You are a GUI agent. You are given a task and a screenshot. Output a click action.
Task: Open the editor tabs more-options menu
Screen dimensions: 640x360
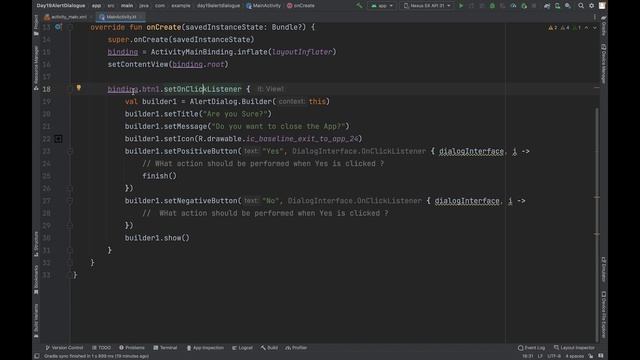click(595, 17)
